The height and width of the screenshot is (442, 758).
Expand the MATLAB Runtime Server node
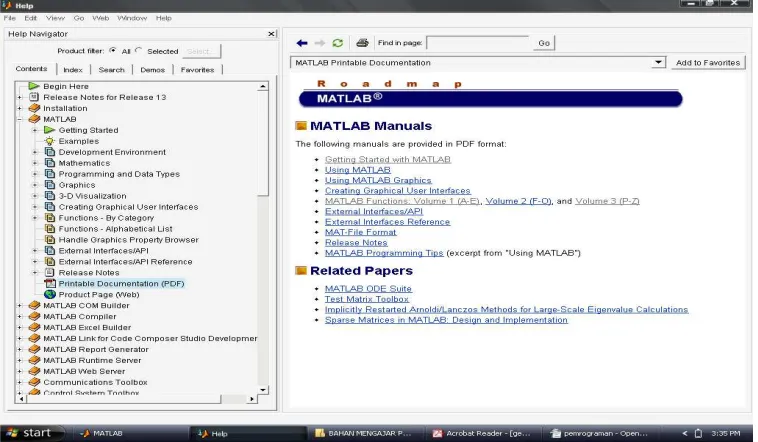tap(20, 360)
